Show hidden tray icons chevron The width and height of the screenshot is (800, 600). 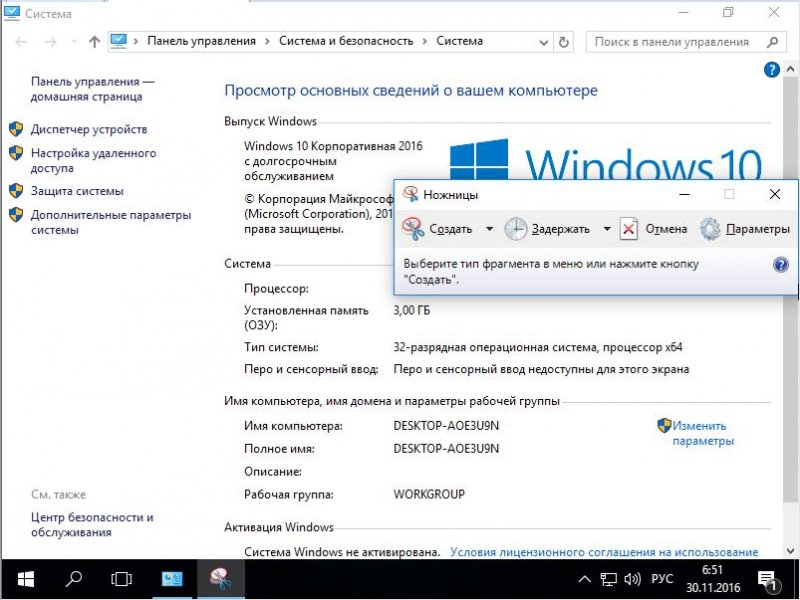click(x=585, y=579)
